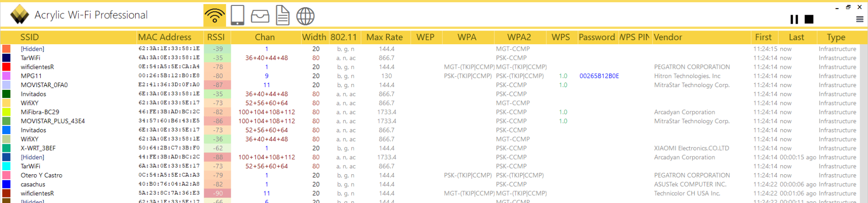This screenshot has width=868, height=203.
Task: Click RSSI value -90
Action: click(217, 193)
